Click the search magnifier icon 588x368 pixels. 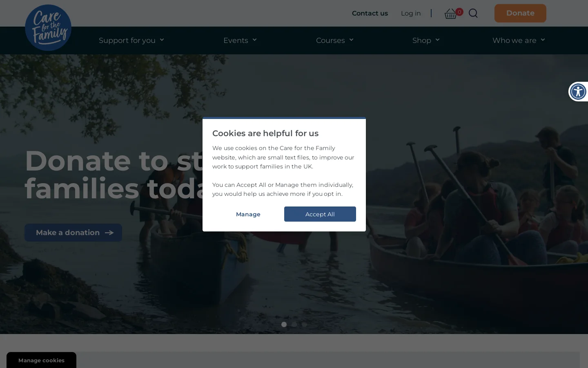(x=473, y=13)
